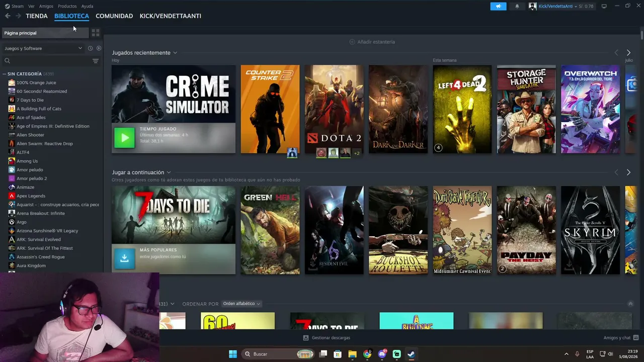Image resolution: width=644 pixels, height=362 pixels.
Task: Open the Amigos y chat icon
Action: click(636, 338)
